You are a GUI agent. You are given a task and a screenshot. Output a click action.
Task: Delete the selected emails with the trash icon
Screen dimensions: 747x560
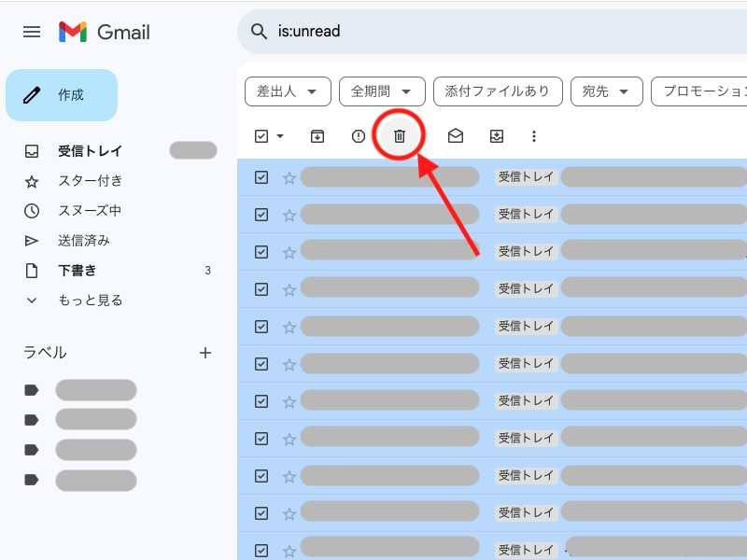(399, 135)
